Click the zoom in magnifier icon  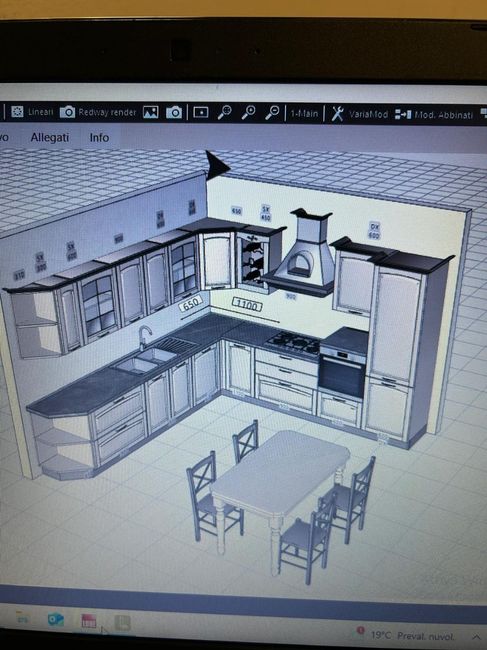pos(248,112)
